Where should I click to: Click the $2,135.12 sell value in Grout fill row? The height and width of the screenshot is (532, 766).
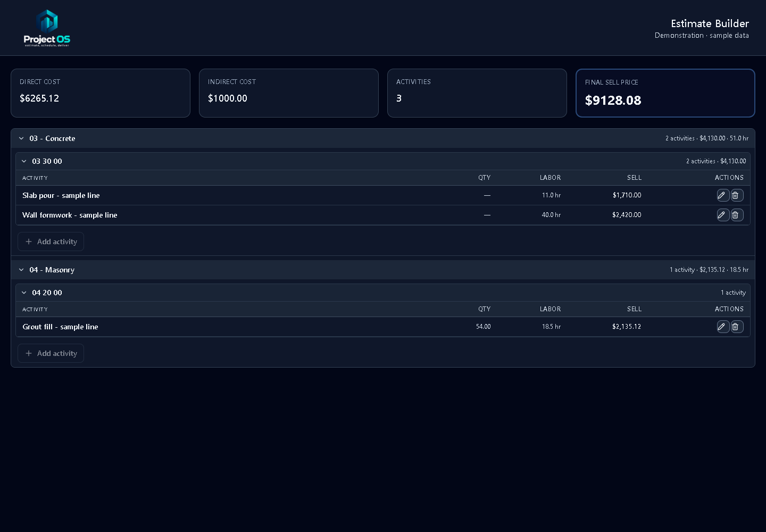(627, 327)
